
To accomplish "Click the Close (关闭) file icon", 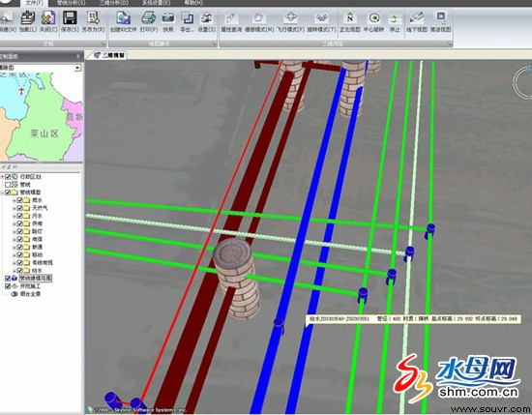I will coord(48,17).
